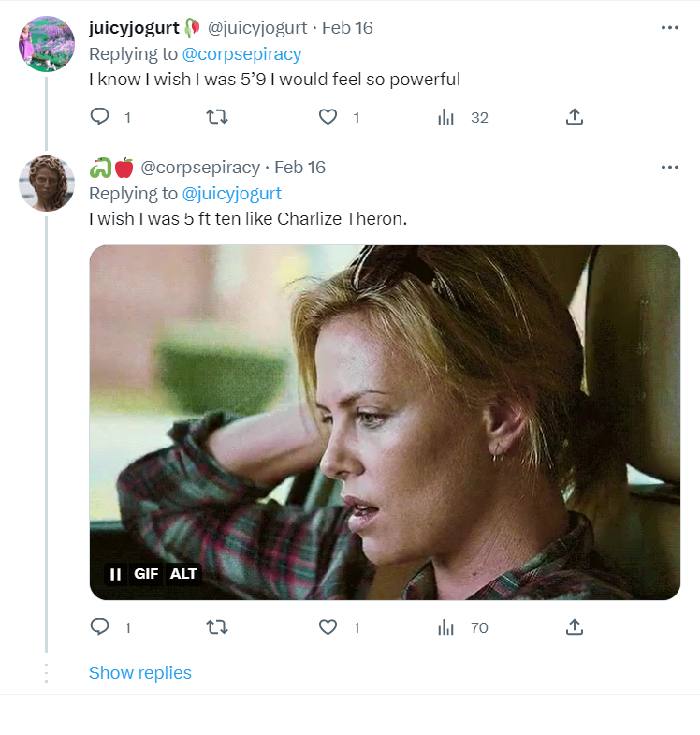Open the ALT text description
Image resolution: width=700 pixels, height=735 pixels.
coord(183,574)
